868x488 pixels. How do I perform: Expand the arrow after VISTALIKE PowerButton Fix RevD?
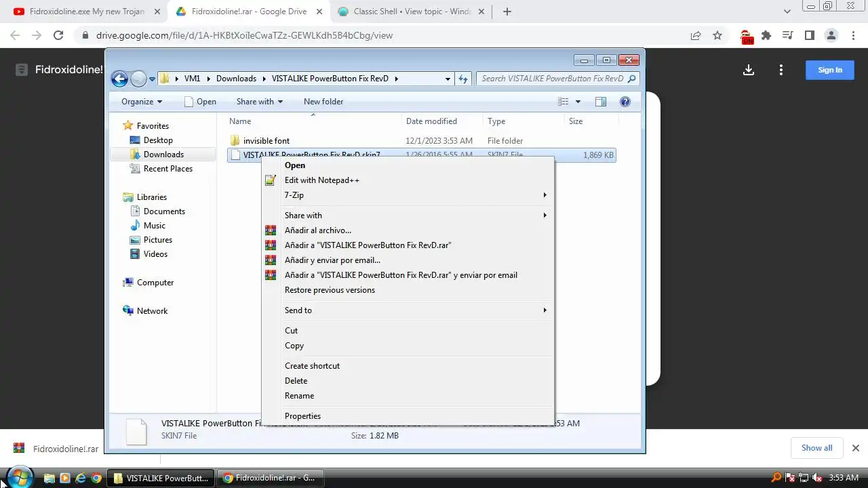[396, 79]
